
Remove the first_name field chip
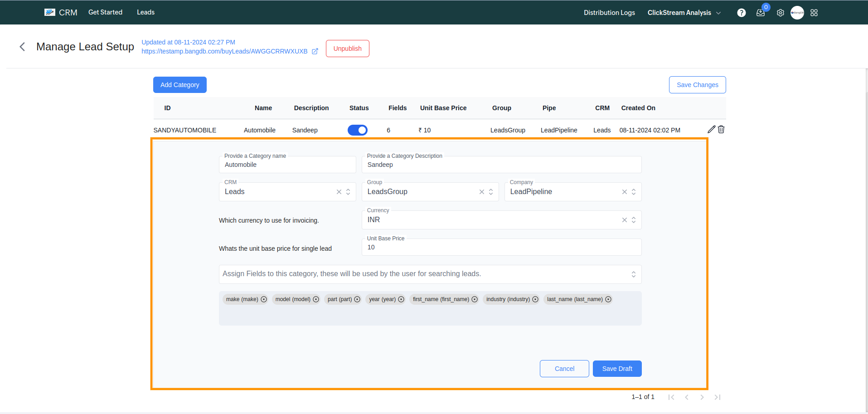pyautogui.click(x=475, y=299)
